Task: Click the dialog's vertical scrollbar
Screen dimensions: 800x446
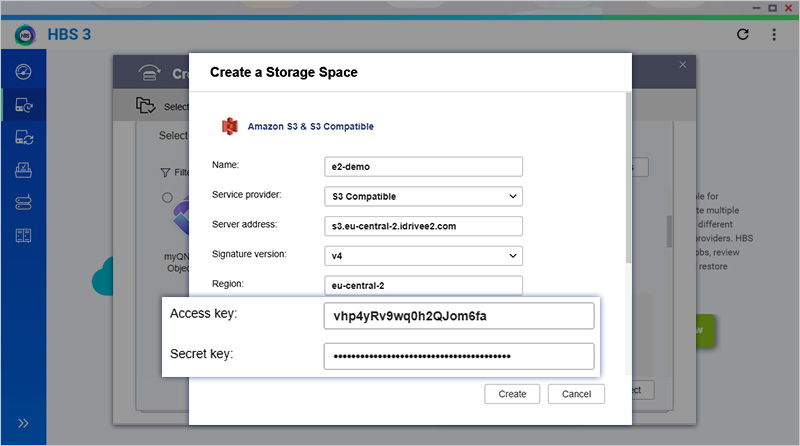Action: click(x=629, y=178)
